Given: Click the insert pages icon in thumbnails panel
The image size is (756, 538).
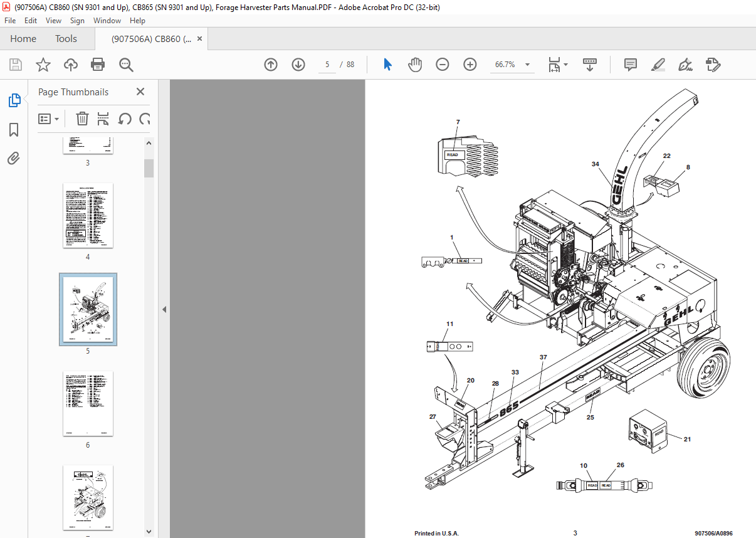Looking at the screenshot, I should 103,119.
